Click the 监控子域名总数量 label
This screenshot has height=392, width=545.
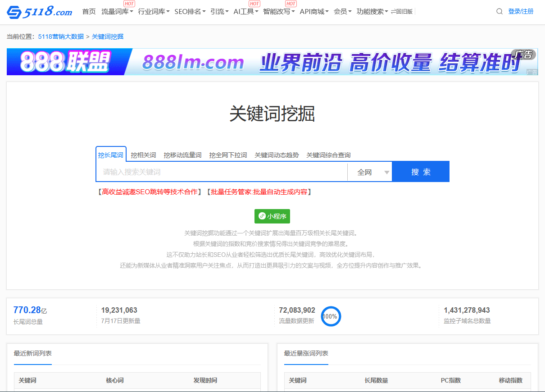pyautogui.click(x=467, y=321)
